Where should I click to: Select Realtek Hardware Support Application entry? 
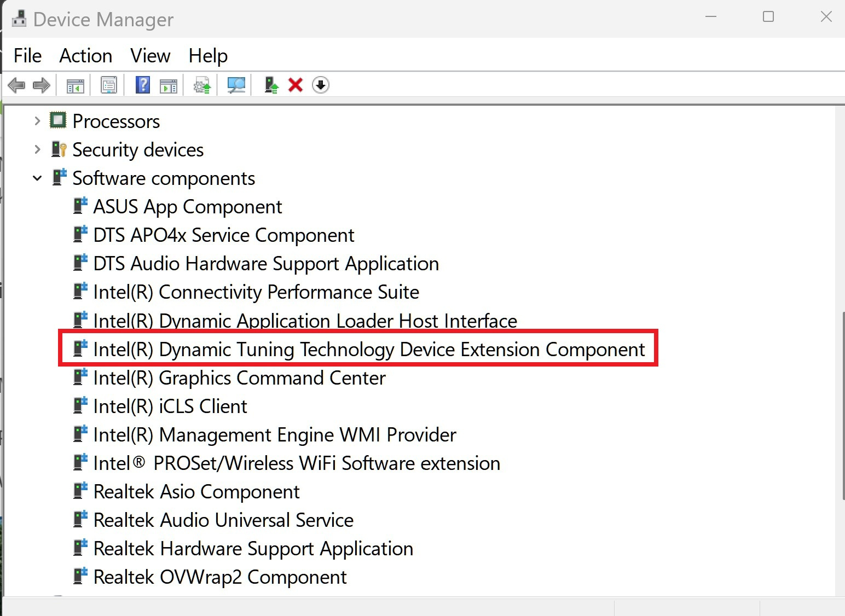coord(253,549)
